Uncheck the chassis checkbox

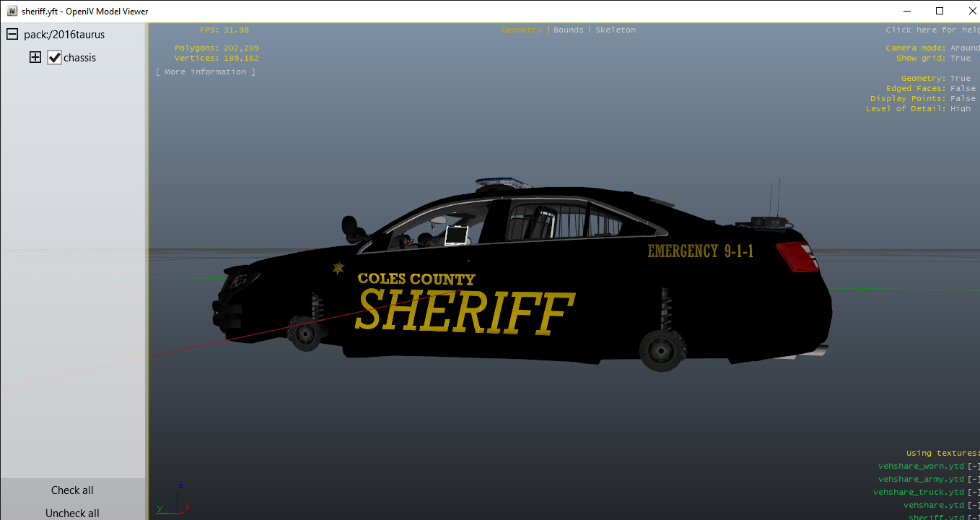coord(55,58)
